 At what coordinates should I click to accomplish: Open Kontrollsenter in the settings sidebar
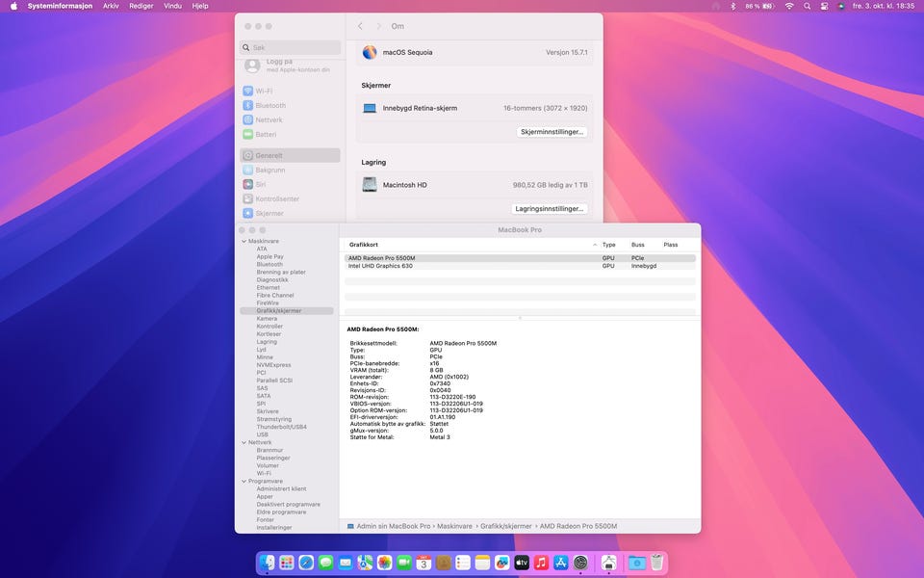[276, 198]
